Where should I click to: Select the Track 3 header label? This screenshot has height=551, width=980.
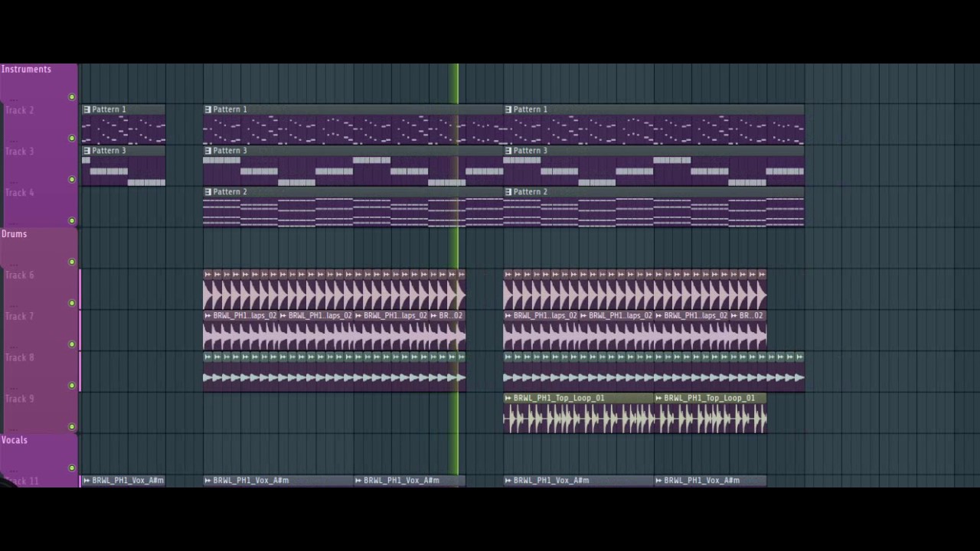[x=19, y=152]
